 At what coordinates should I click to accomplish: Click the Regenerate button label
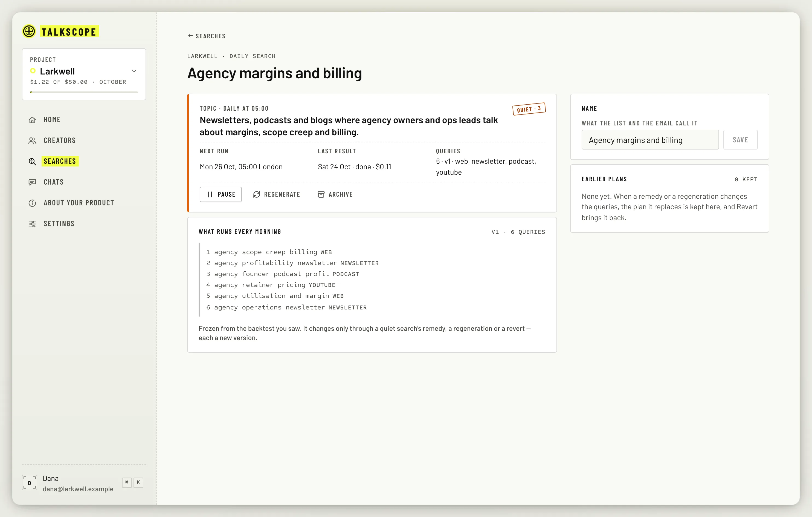tap(282, 194)
